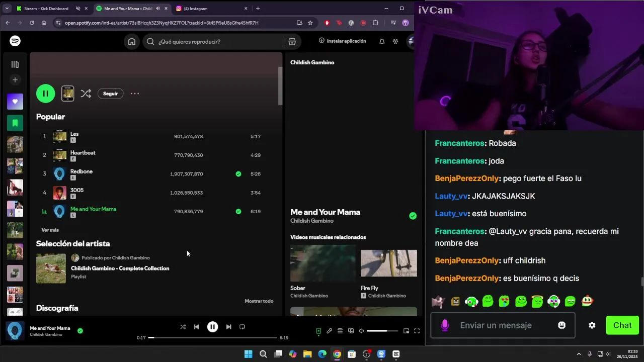644x362 pixels.
Task: Open the miniplayer icon
Action: (406, 331)
